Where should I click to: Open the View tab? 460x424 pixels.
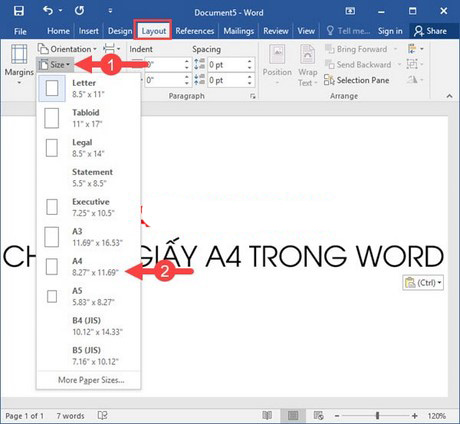[x=306, y=31]
